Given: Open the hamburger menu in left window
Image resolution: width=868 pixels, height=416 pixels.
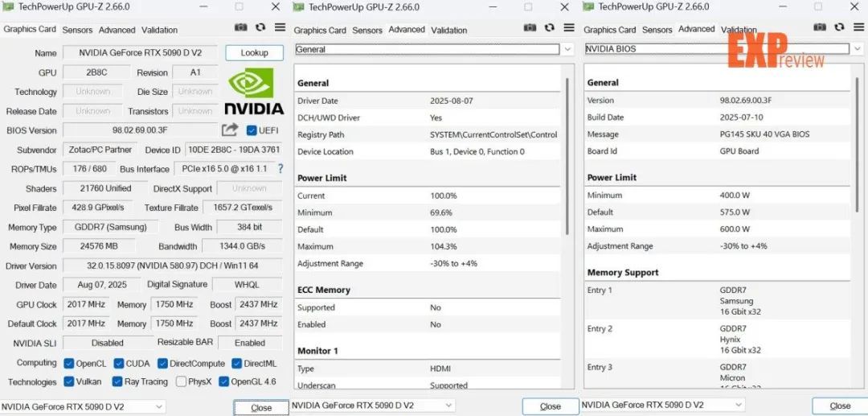Looking at the screenshot, I should (280, 27).
